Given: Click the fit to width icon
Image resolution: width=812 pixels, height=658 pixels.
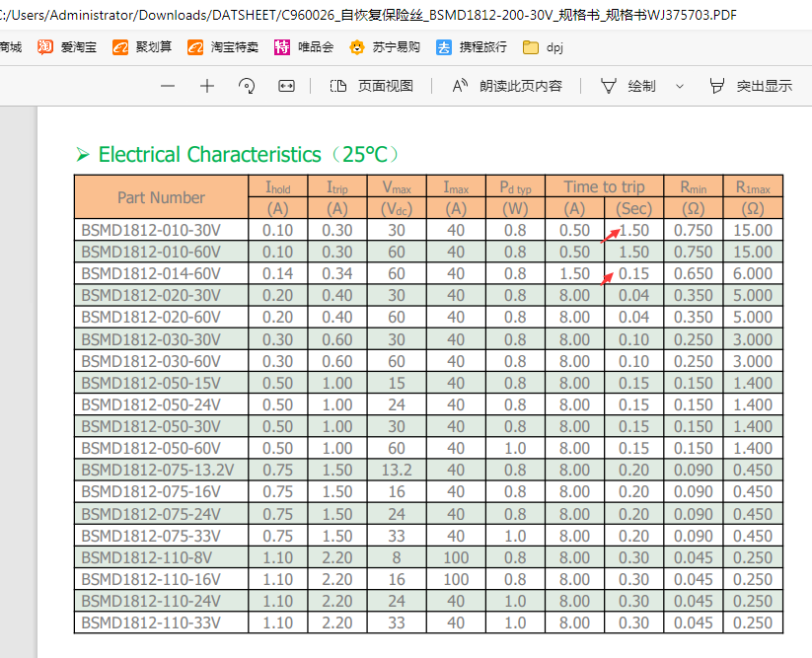Looking at the screenshot, I should (x=286, y=86).
